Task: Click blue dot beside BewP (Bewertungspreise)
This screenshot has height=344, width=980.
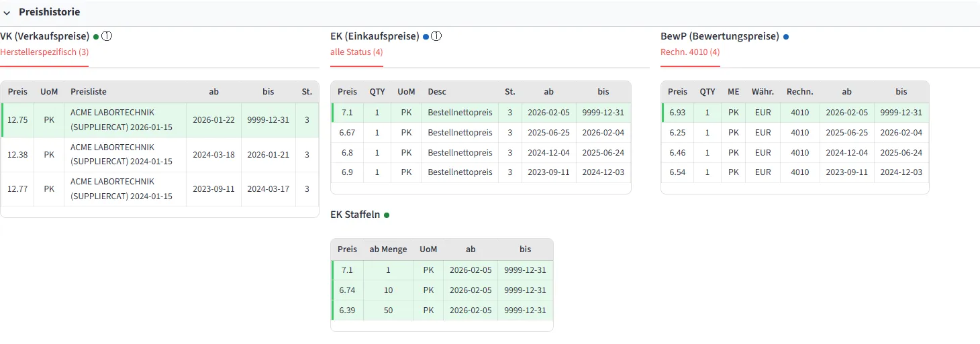Action: point(786,37)
